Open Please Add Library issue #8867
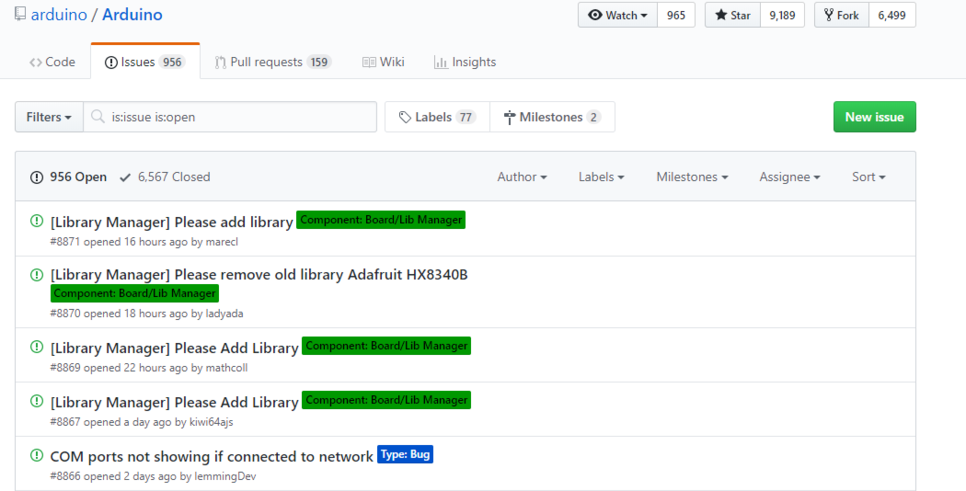 pos(174,402)
